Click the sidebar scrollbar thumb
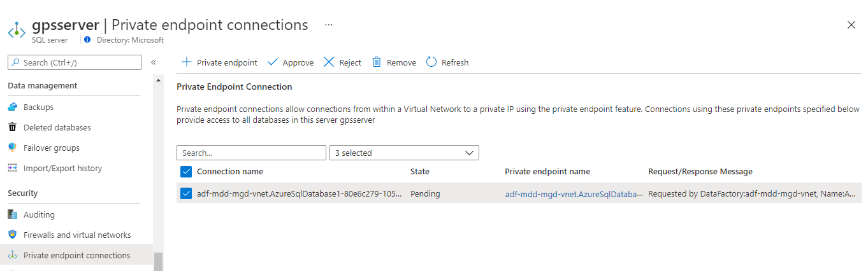Image resolution: width=868 pixels, height=271 pixels. click(159, 261)
